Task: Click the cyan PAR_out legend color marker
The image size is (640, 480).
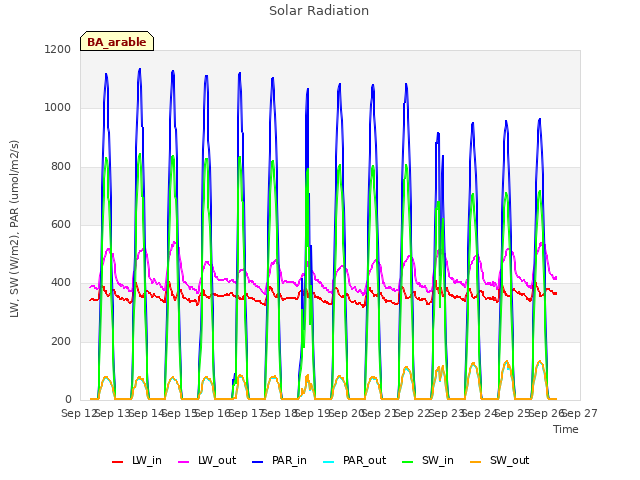Action: pos(328,462)
